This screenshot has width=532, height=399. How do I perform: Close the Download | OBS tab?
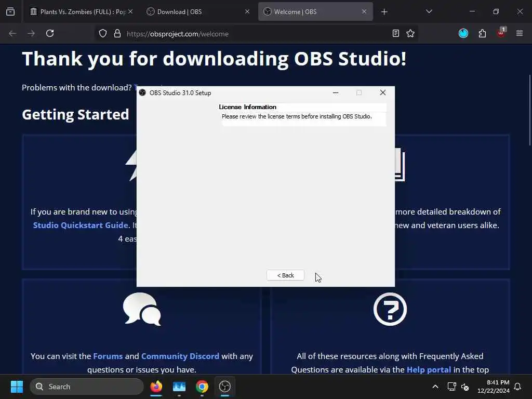coord(247,11)
